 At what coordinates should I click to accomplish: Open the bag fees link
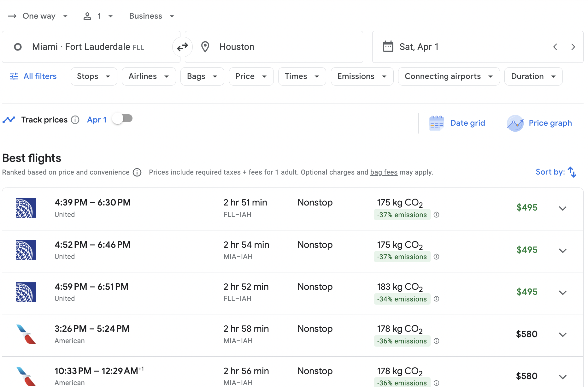point(384,172)
